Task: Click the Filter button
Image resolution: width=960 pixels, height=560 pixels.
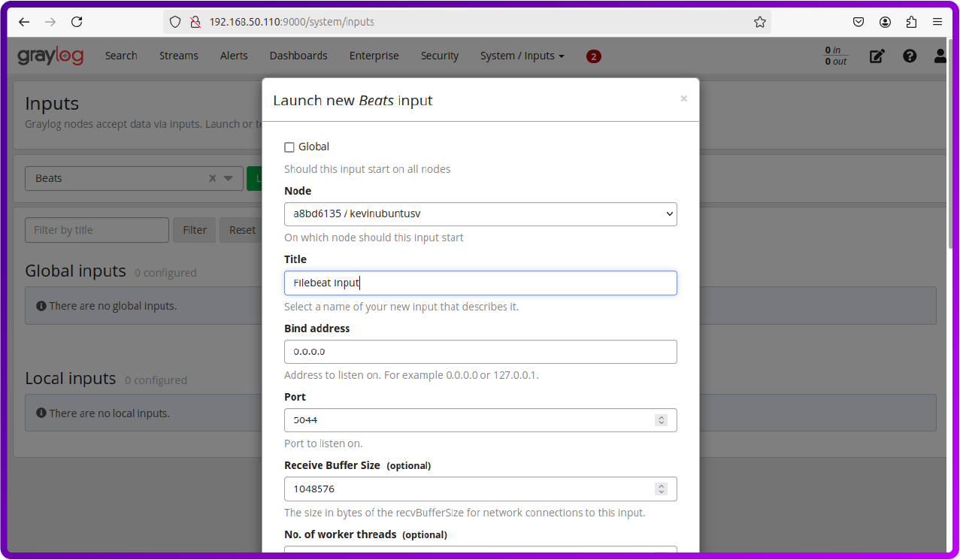Action: (194, 229)
